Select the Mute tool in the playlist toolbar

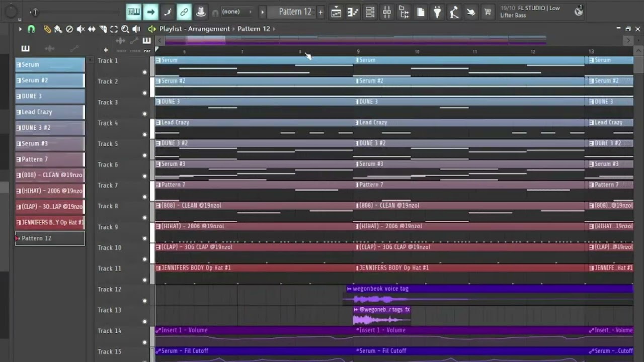click(80, 29)
